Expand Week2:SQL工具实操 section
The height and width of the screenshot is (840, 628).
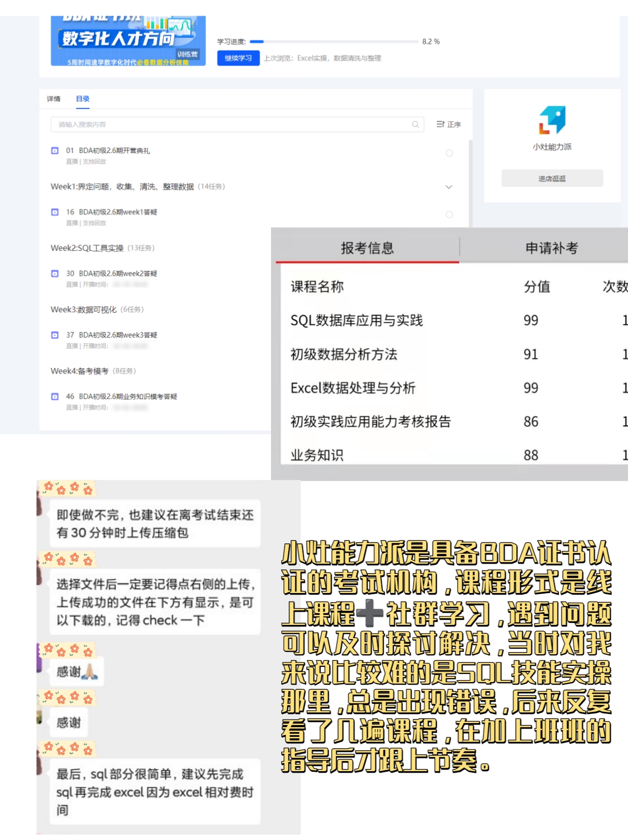click(103, 248)
